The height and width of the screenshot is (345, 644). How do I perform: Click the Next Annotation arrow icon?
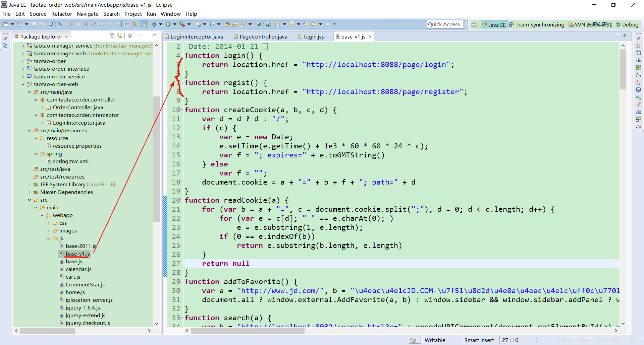tap(277, 24)
